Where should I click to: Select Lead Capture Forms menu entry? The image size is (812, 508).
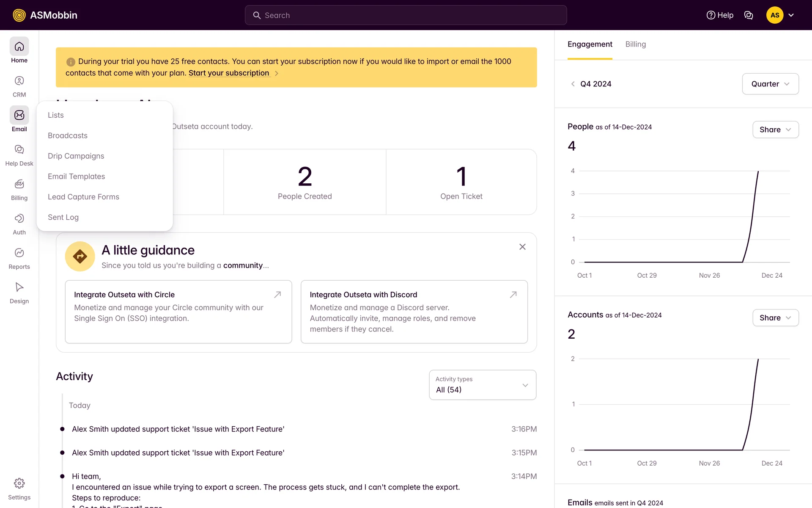point(83,197)
